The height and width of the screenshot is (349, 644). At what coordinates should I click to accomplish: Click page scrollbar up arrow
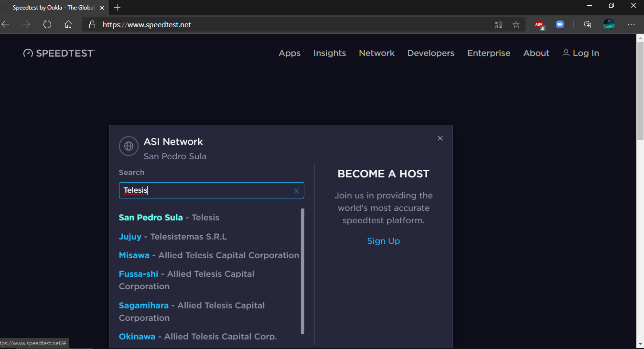click(640, 38)
